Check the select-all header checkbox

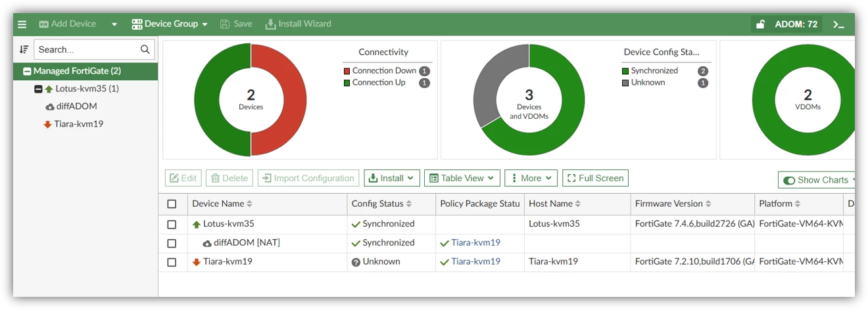click(x=172, y=204)
